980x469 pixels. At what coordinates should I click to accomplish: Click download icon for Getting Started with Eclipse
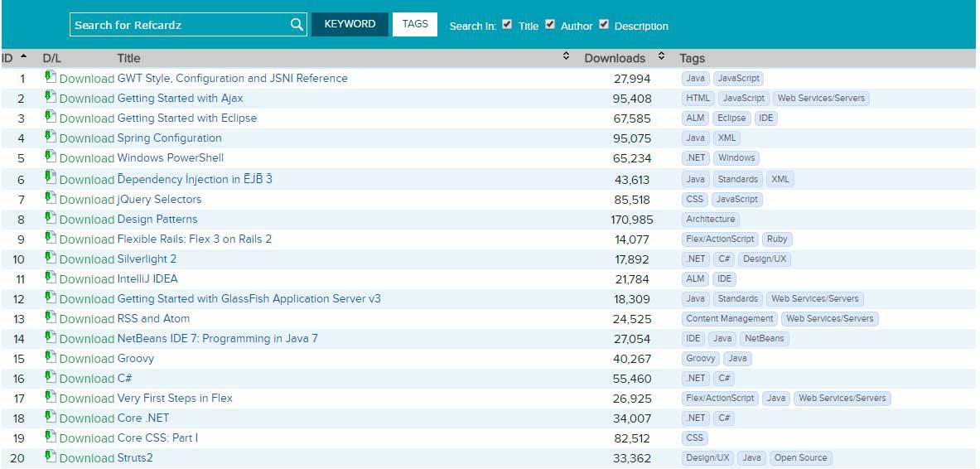(x=51, y=117)
